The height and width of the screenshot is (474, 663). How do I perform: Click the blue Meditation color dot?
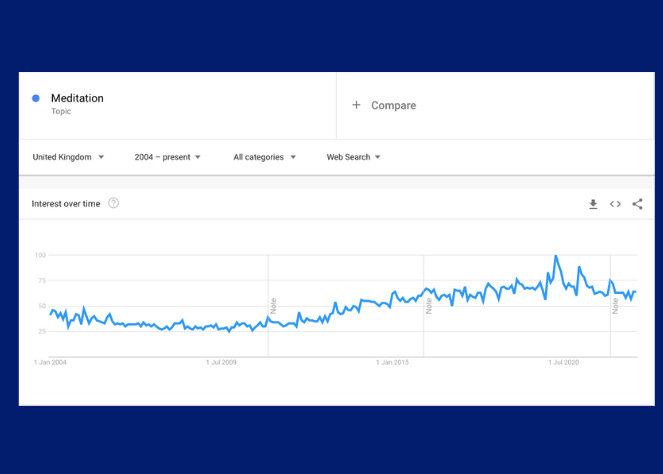[x=36, y=98]
